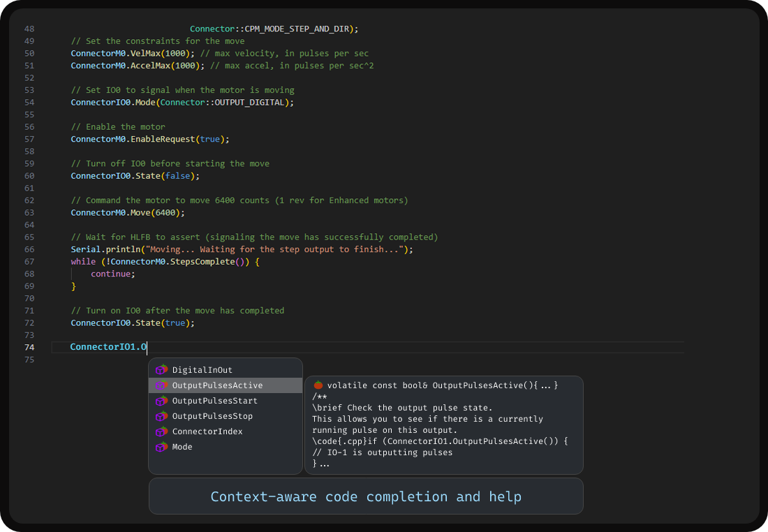This screenshot has width=768, height=532.
Task: Click the icon next to OutputPulsesActive suggestion
Action: 161,385
